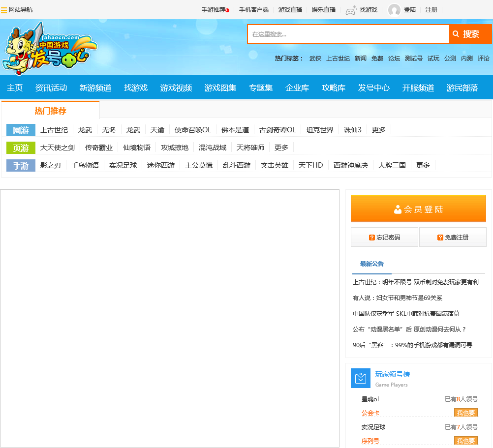Go to 主页 in the main navigation
493x448 pixels.
[x=15, y=88]
